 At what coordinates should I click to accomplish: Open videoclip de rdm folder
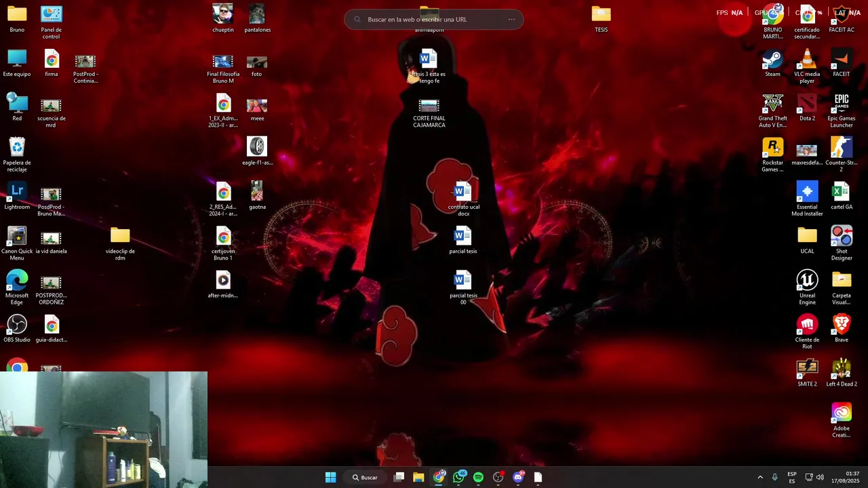(120, 243)
